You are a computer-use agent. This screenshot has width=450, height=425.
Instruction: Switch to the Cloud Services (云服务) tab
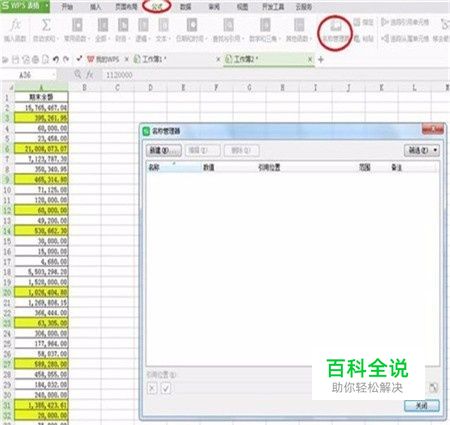(x=304, y=6)
